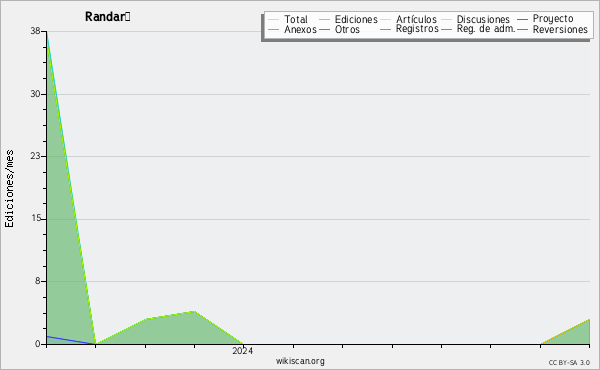Image resolution: width=600 pixels, height=370 pixels.
Task: Click the 'CC BY-SA 3.0' license text
Action: [569, 363]
